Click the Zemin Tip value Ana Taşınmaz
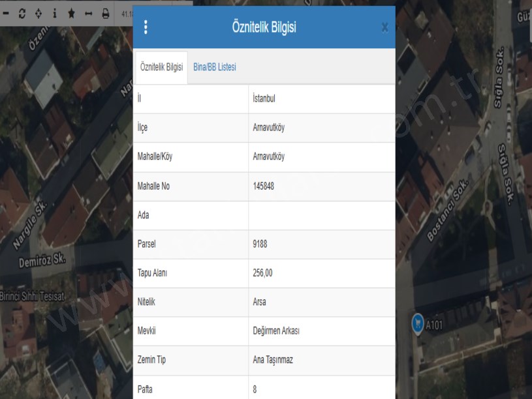Image resolution: width=532 pixels, height=399 pixels. pyautogui.click(x=274, y=361)
